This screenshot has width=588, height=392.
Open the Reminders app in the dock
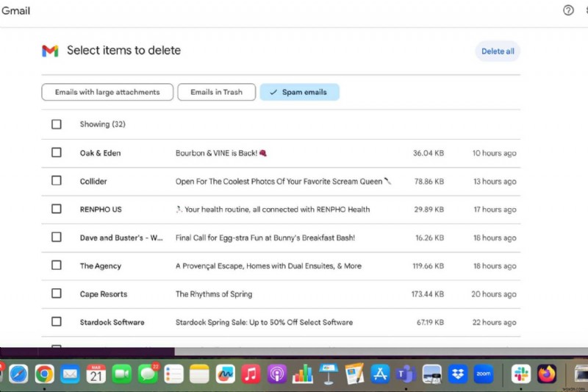[173, 374]
